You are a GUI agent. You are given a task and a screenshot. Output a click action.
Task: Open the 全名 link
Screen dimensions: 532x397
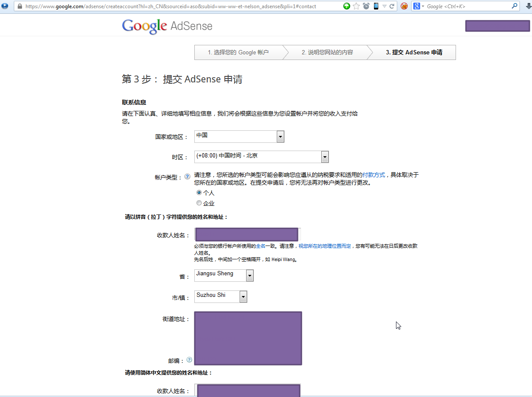click(x=261, y=246)
